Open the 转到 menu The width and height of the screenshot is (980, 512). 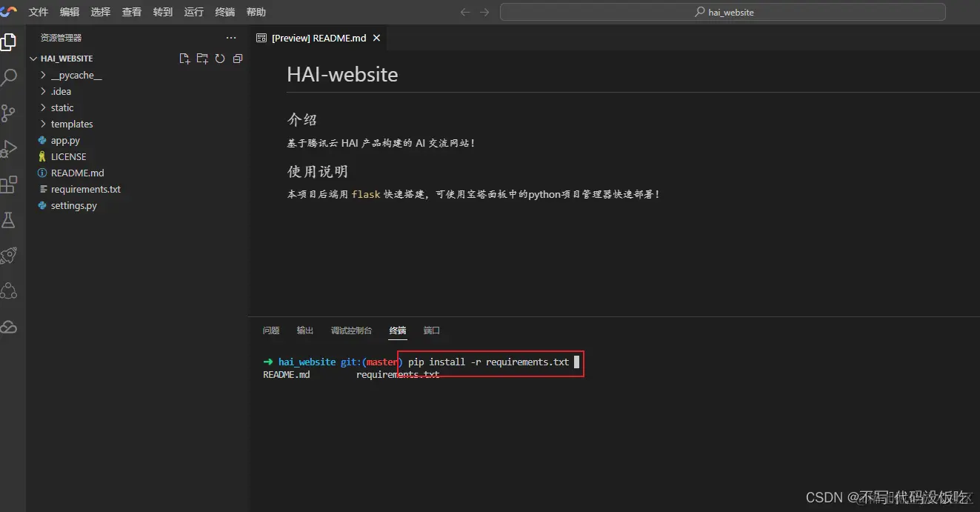coord(163,12)
